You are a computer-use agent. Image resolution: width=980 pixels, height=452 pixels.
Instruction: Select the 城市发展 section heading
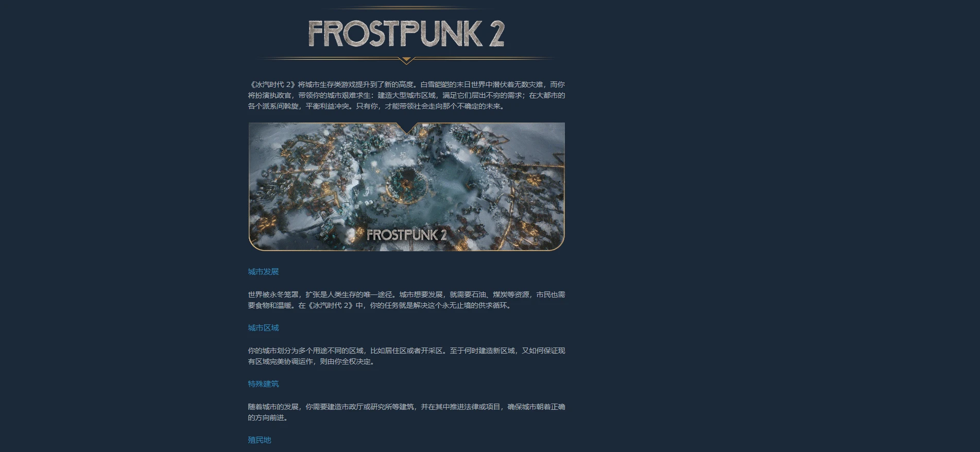(263, 272)
